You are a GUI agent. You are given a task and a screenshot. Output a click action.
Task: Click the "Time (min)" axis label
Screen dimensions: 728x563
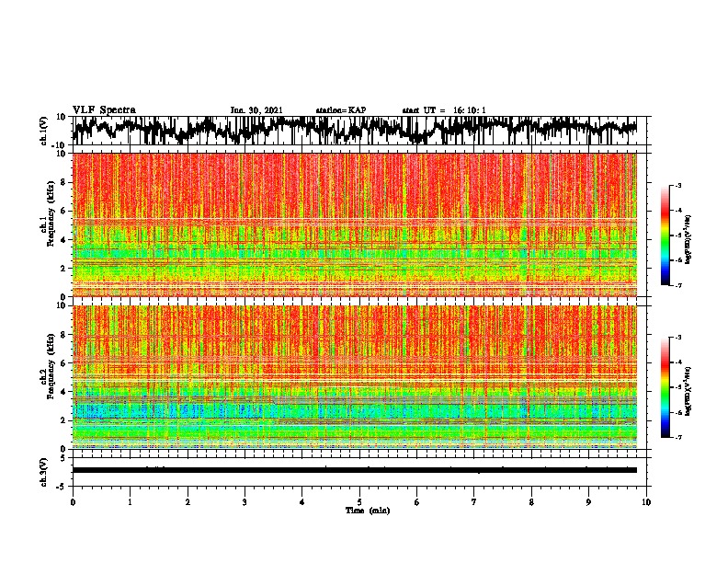(x=368, y=511)
